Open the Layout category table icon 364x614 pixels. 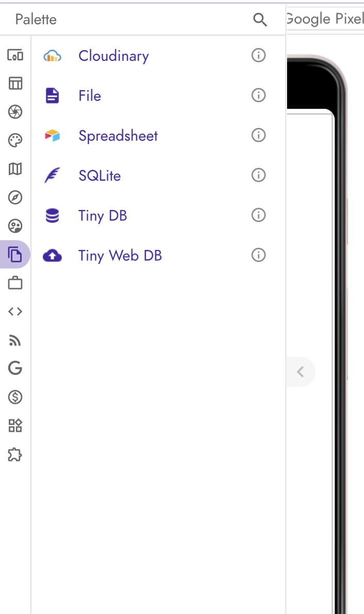pos(15,83)
